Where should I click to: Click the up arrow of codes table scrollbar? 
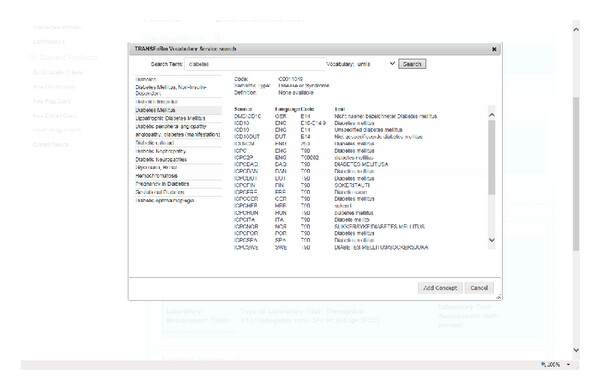tap(492, 115)
